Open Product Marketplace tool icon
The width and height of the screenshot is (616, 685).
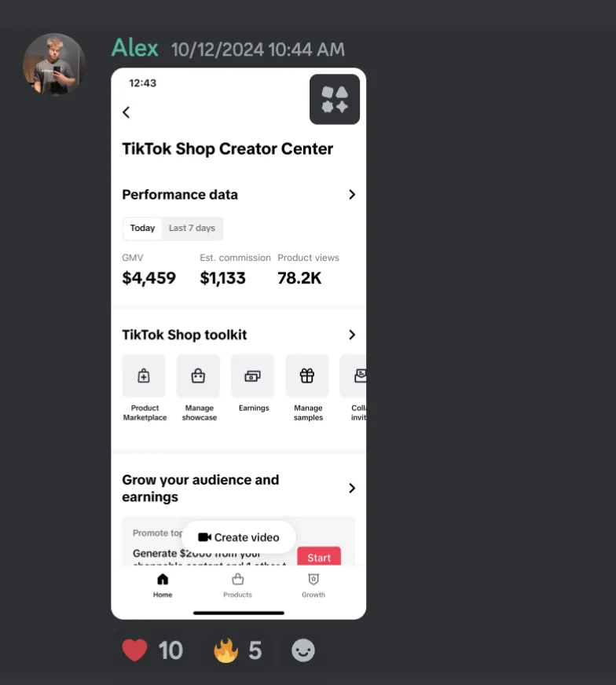144,375
